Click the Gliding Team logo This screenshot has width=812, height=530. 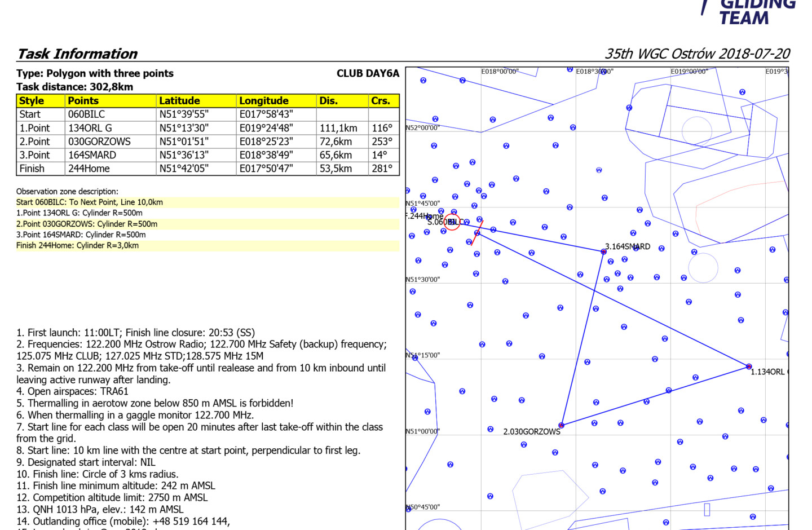pyautogui.click(x=750, y=11)
